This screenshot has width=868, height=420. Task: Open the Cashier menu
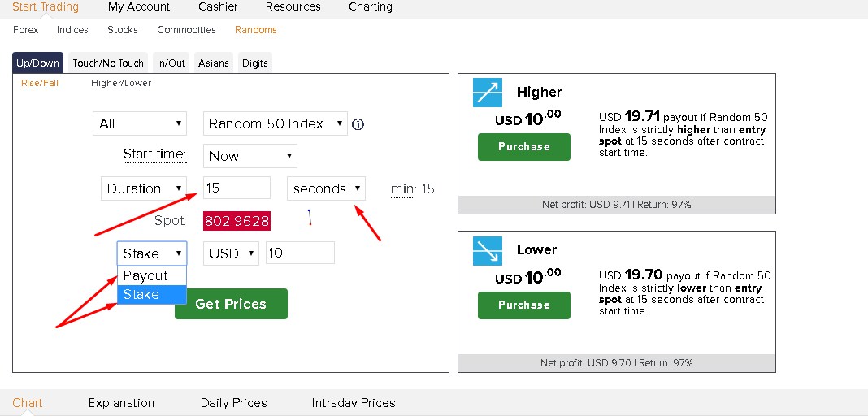218,7
